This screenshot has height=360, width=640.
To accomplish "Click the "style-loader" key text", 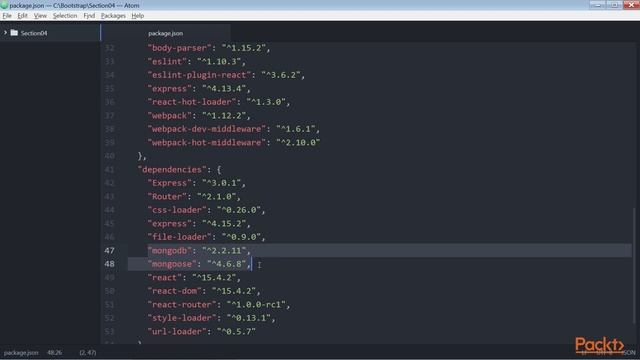I will click(x=182, y=318).
